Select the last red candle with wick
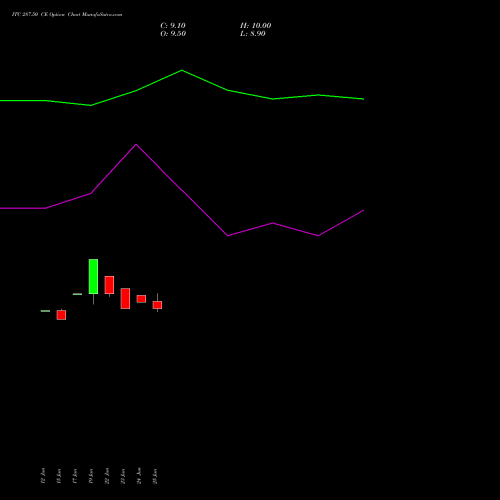 point(157,304)
